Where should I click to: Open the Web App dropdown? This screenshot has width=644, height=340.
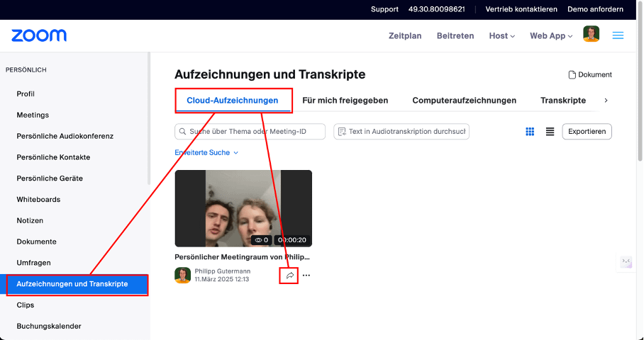tap(550, 36)
